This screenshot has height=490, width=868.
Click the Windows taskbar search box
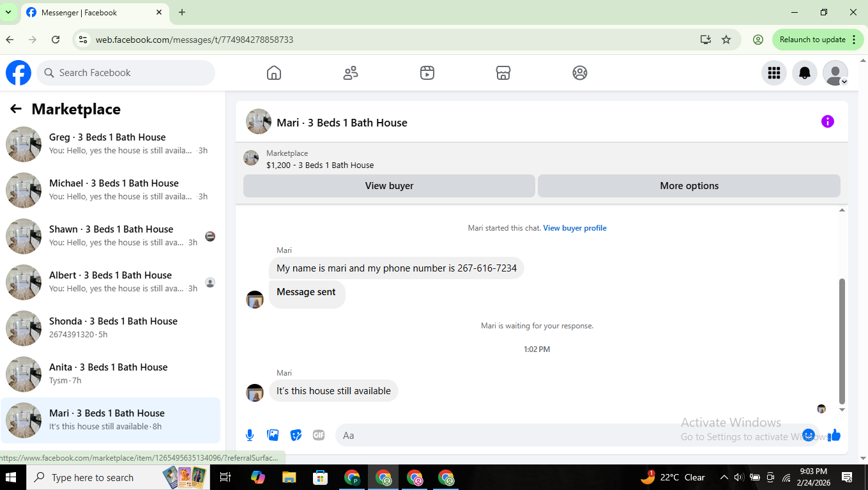(118, 477)
